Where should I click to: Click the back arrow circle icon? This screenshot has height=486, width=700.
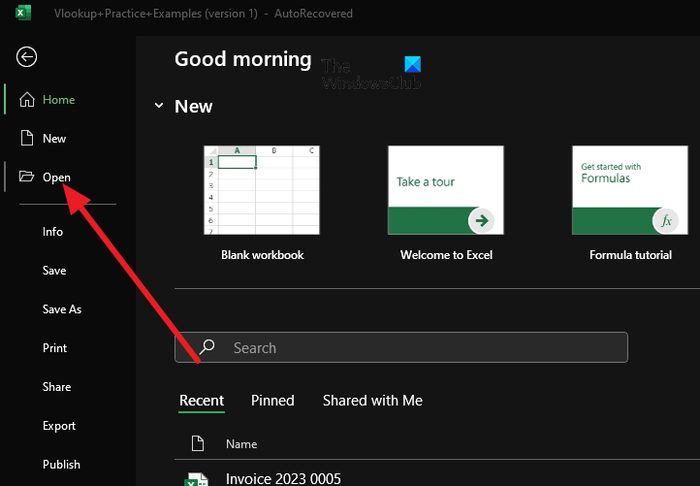pyautogui.click(x=27, y=57)
